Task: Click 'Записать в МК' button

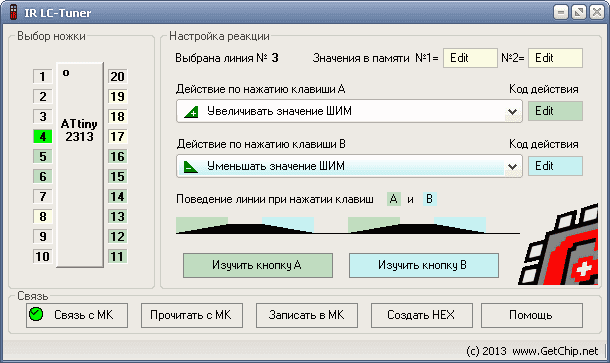Action: (307, 315)
